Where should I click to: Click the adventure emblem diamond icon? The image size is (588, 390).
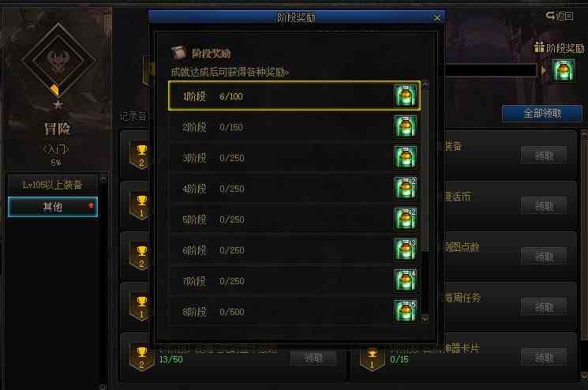58,59
